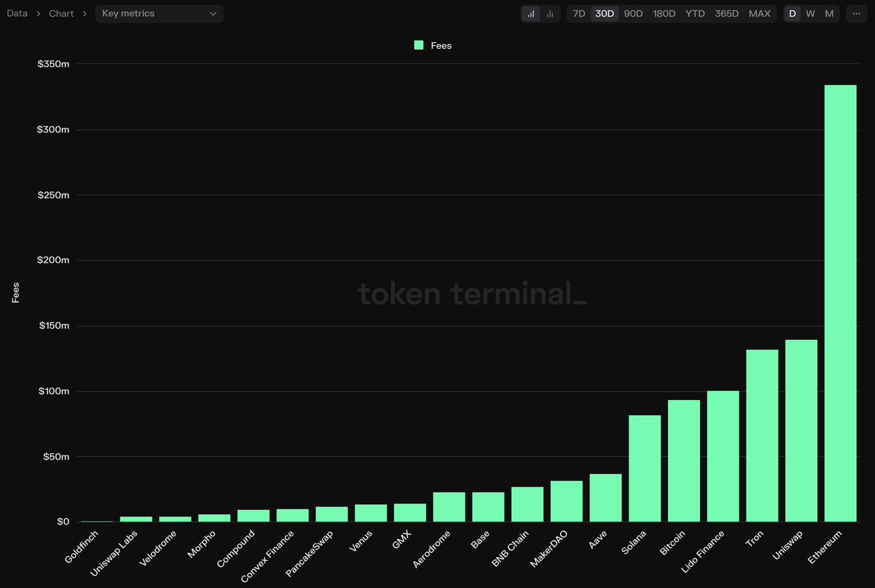The image size is (875, 588).
Task: Expand the chevron on the metrics selector
Action: (214, 13)
